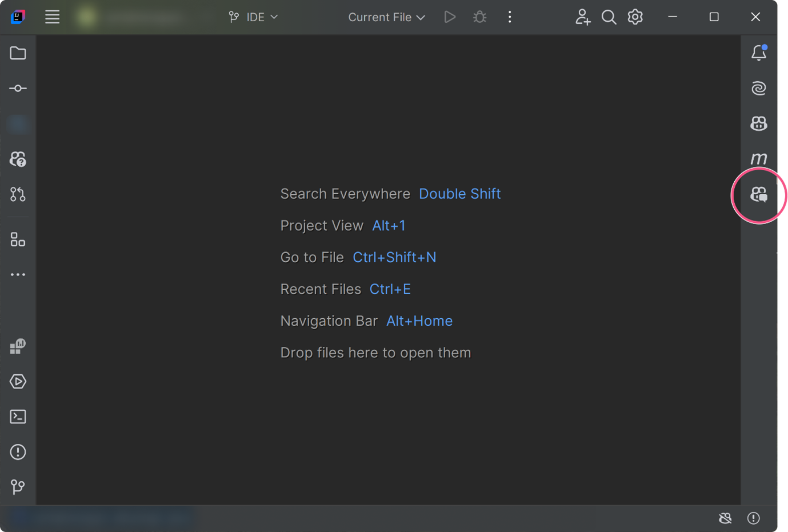Open the Problems tool window
The height and width of the screenshot is (532, 788).
[x=18, y=452]
